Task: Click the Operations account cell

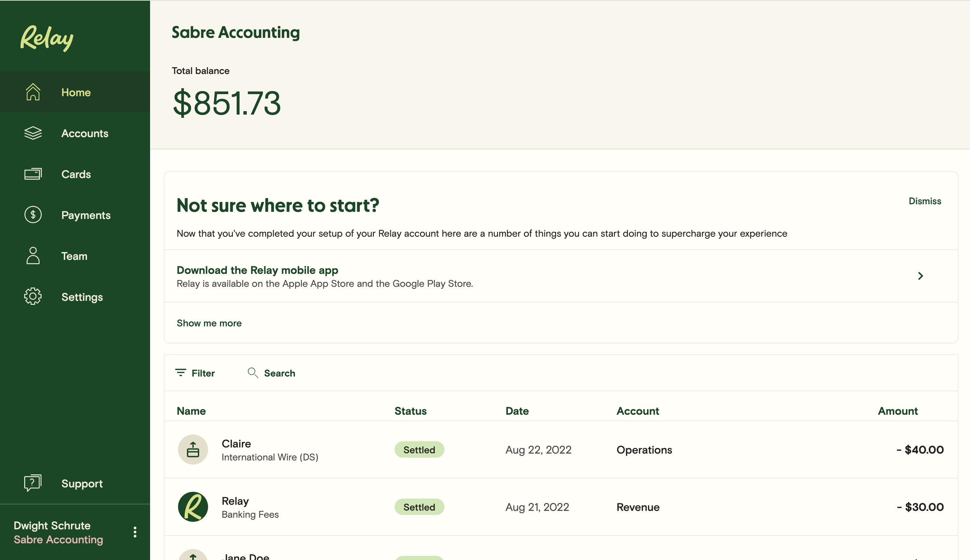Action: [644, 450]
